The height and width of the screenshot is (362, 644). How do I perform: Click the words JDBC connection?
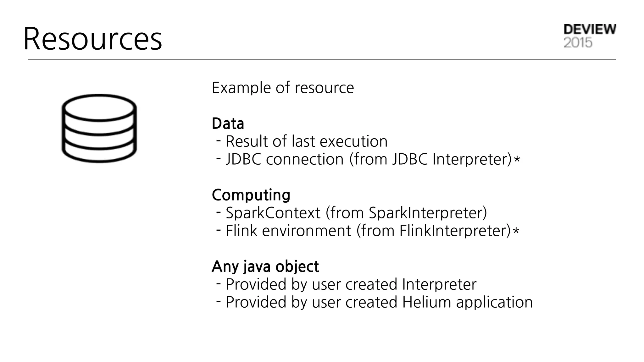284,159
